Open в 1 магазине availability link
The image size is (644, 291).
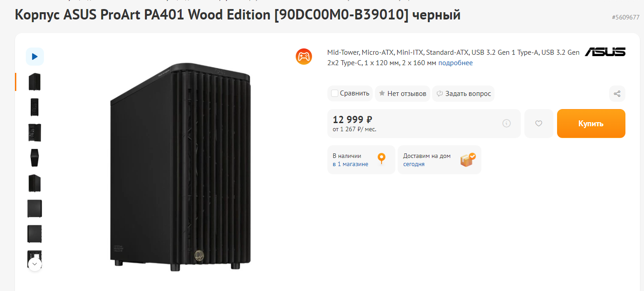(351, 164)
